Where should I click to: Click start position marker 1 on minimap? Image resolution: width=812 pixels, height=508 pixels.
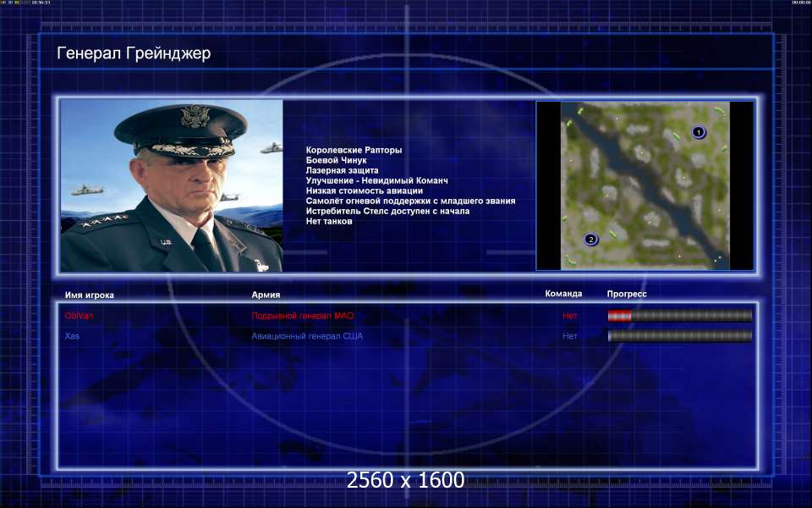point(698,132)
